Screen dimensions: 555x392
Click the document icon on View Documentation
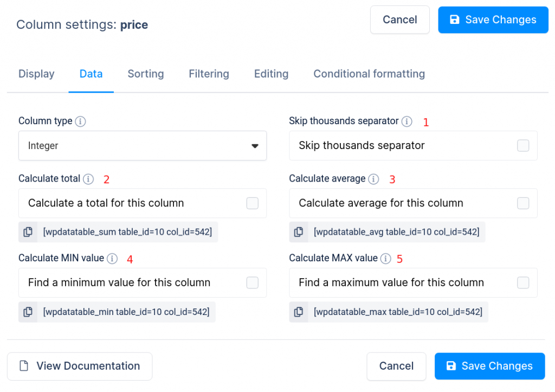[x=24, y=366]
